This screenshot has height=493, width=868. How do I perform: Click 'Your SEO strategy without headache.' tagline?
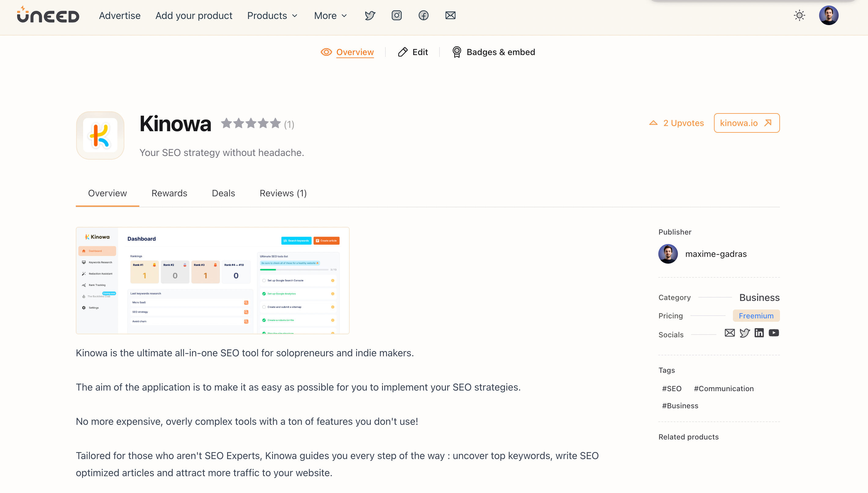click(x=222, y=153)
